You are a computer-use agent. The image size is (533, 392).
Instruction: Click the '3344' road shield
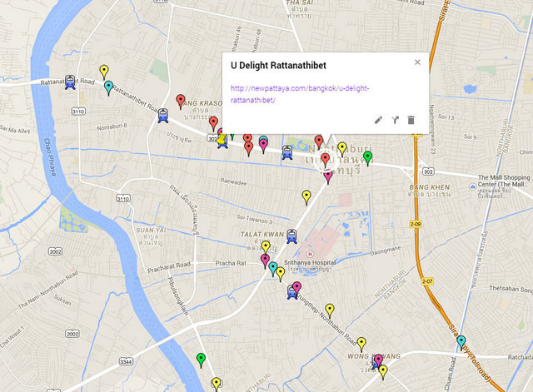click(x=126, y=362)
